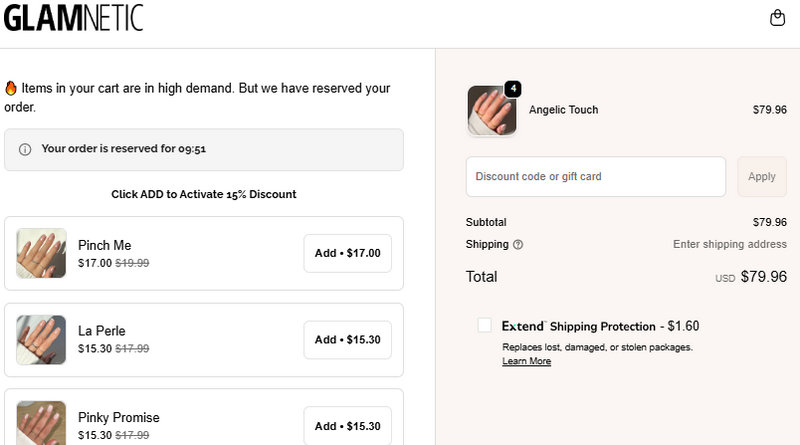
Task: Click the Angelic Touch product thumbnail
Action: coord(491,110)
